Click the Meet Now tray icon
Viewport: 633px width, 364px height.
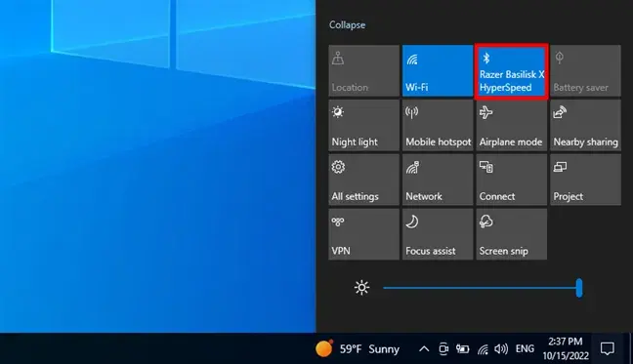(x=443, y=348)
